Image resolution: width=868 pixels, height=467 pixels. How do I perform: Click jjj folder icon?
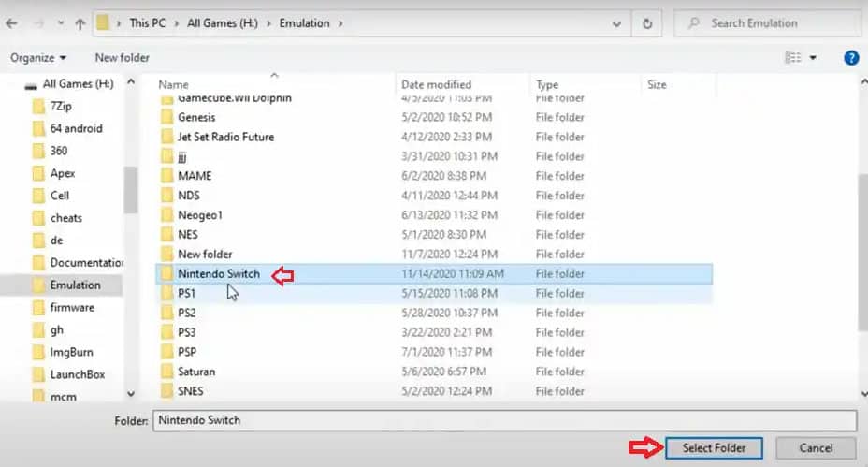pyautogui.click(x=166, y=156)
